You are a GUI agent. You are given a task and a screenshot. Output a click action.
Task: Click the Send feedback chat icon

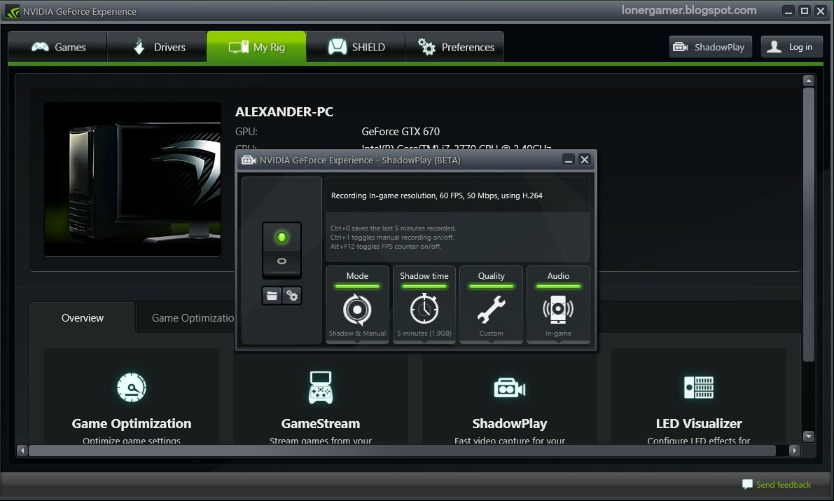click(x=747, y=484)
